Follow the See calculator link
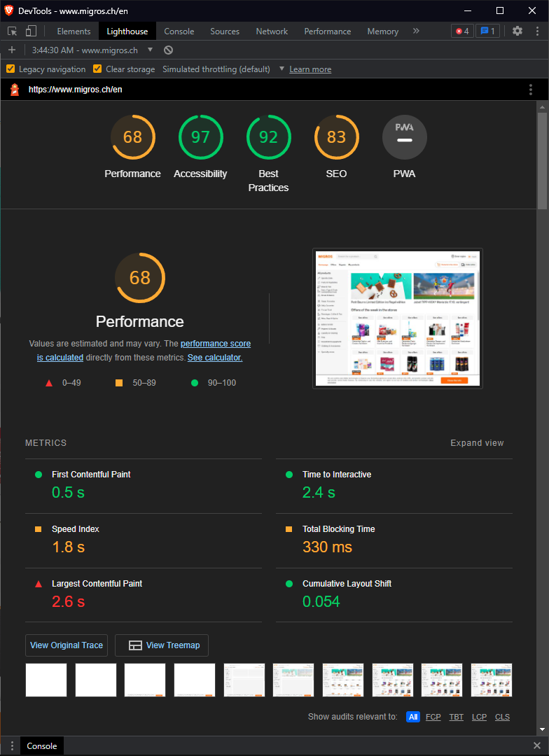The image size is (549, 756). point(215,358)
